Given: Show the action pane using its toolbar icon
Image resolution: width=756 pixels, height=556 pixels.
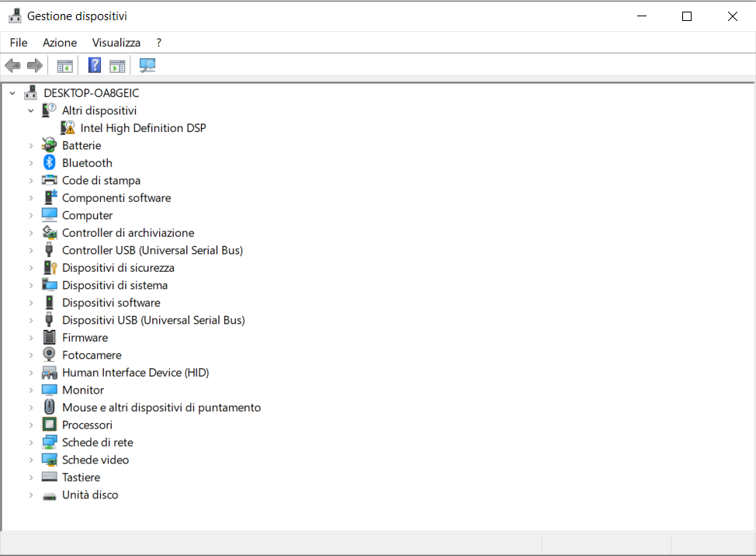Looking at the screenshot, I should [117, 65].
